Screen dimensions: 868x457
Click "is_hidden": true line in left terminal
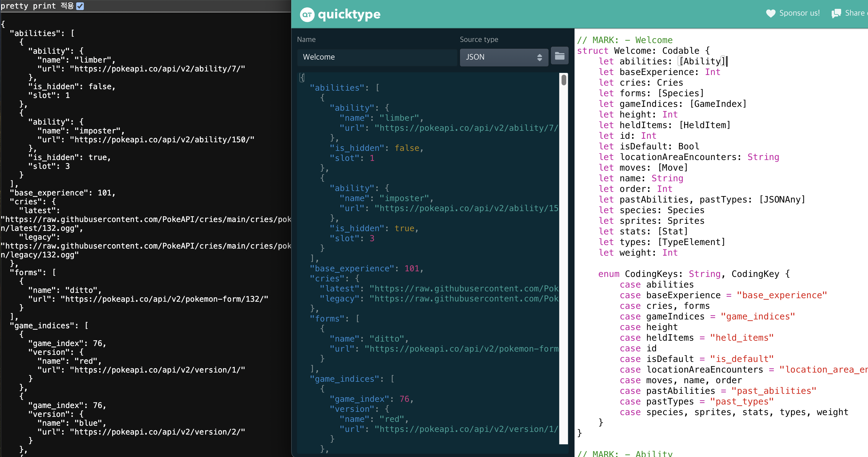pyautogui.click(x=69, y=157)
